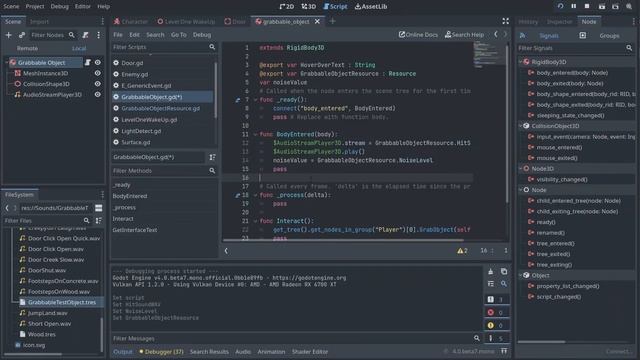The width and height of the screenshot is (640, 360).
Task: Toggle editor messages filter in output
Action: [497, 338]
